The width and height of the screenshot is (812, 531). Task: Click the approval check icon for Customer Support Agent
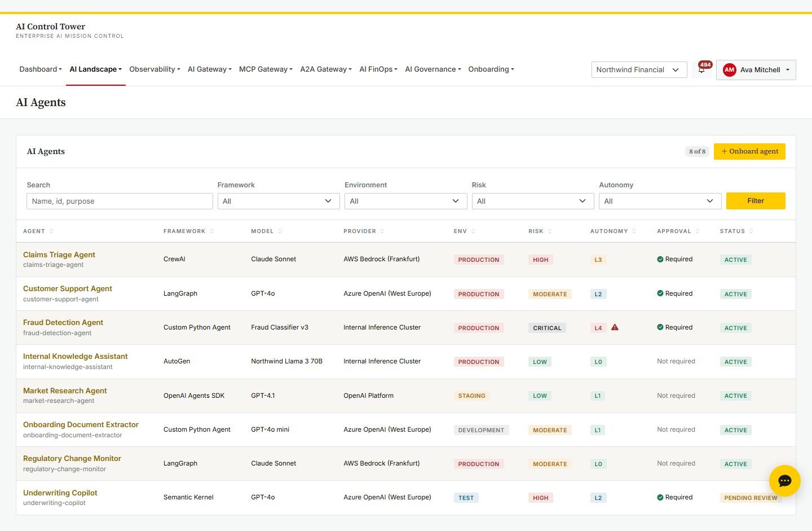click(660, 293)
